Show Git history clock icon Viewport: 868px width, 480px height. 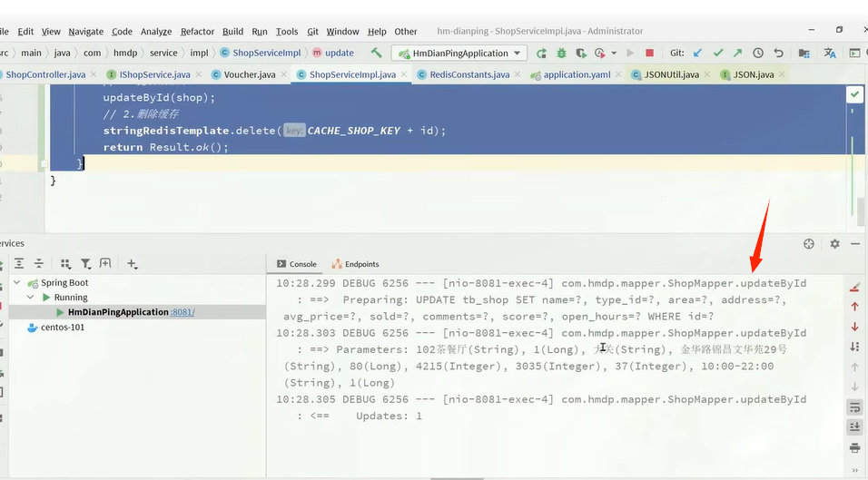[758, 54]
